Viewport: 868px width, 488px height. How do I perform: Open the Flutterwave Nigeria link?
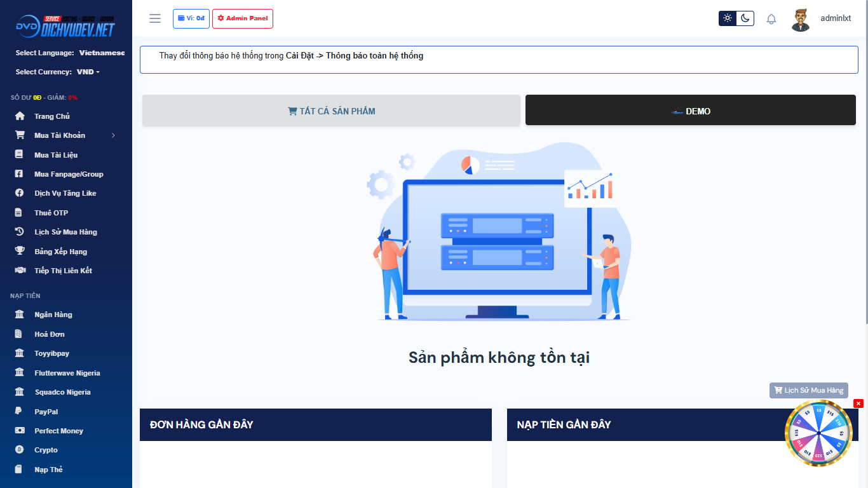67,373
